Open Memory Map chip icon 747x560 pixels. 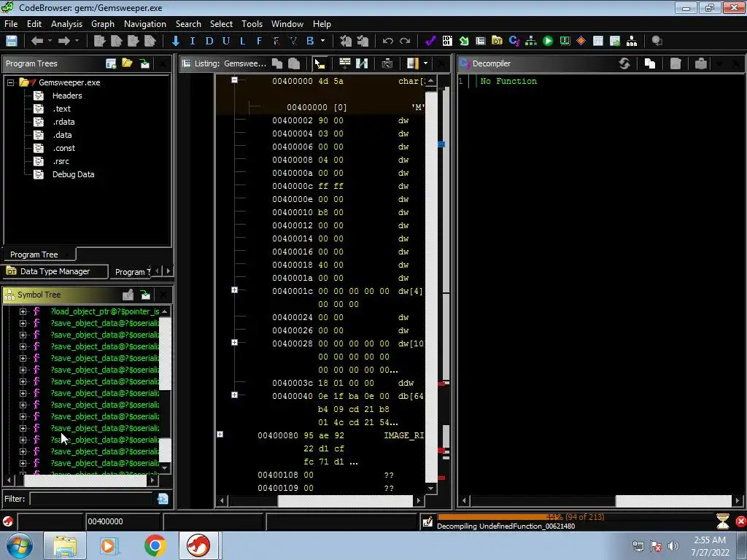[x=565, y=41]
